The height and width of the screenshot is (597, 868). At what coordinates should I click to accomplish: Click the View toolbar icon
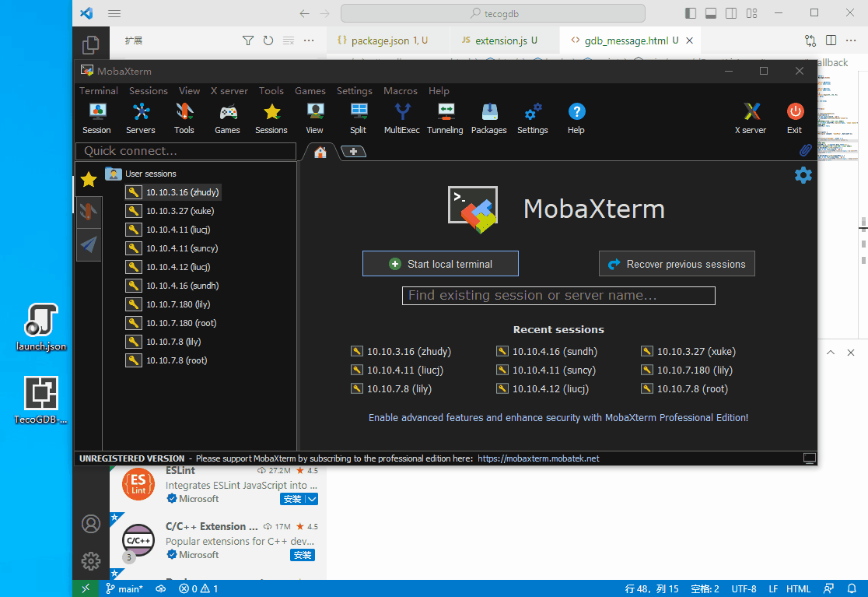[314, 118]
